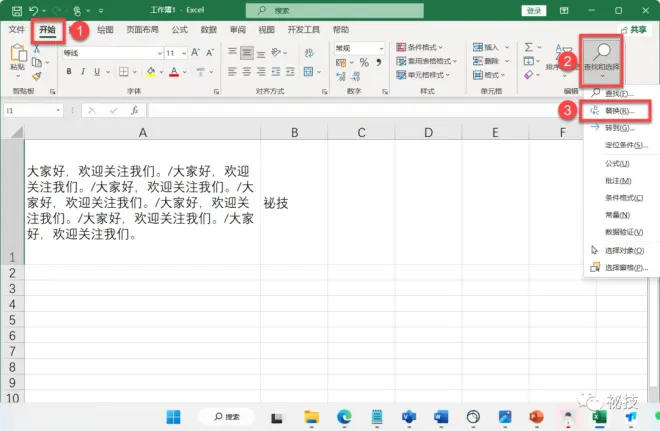Toggle Underline formatting

point(97,72)
